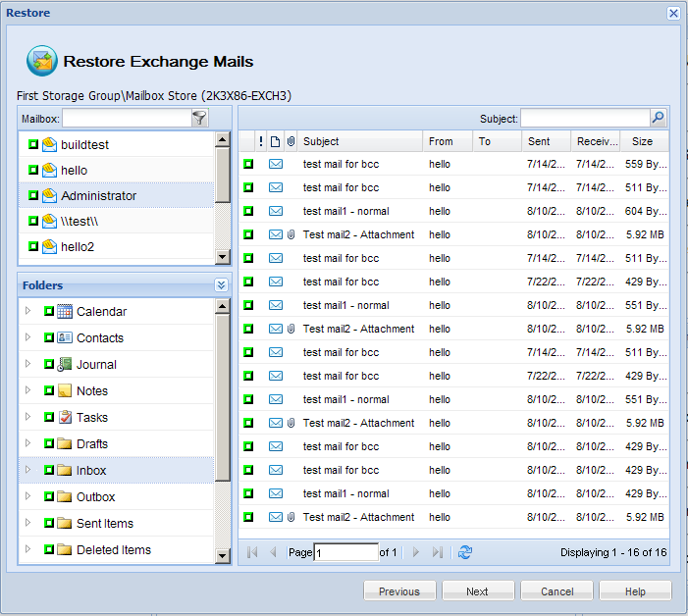Image resolution: width=688 pixels, height=616 pixels.
Task: Sort by the Sent column header
Action: point(547,141)
